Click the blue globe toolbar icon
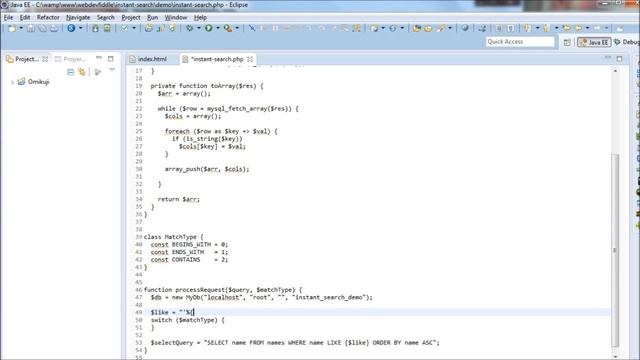This screenshot has height=360, width=640. [x=71, y=28]
